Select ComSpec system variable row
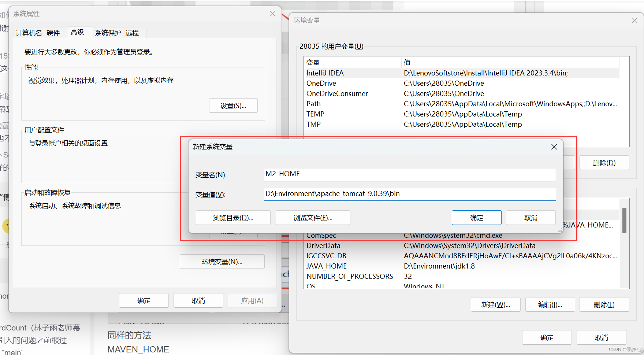 pyautogui.click(x=462, y=235)
